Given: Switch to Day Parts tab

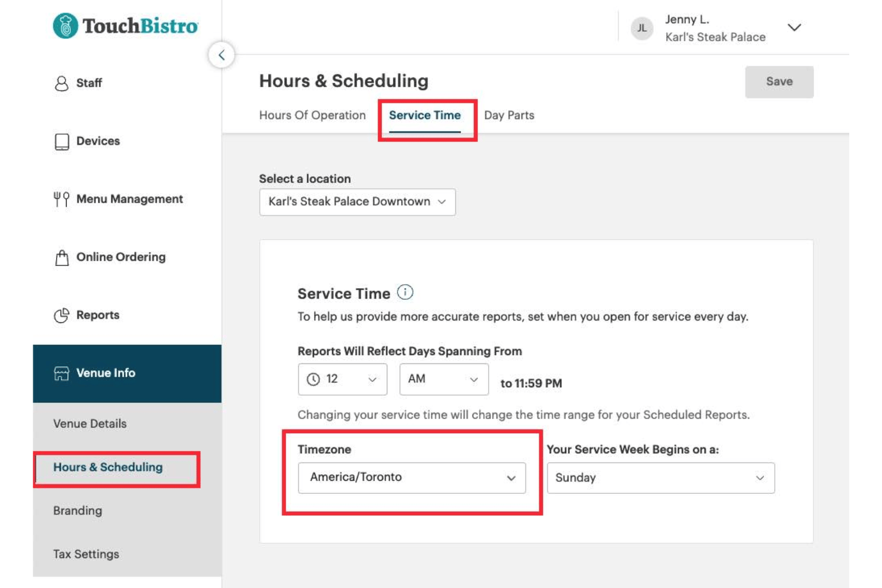Looking at the screenshot, I should [509, 115].
